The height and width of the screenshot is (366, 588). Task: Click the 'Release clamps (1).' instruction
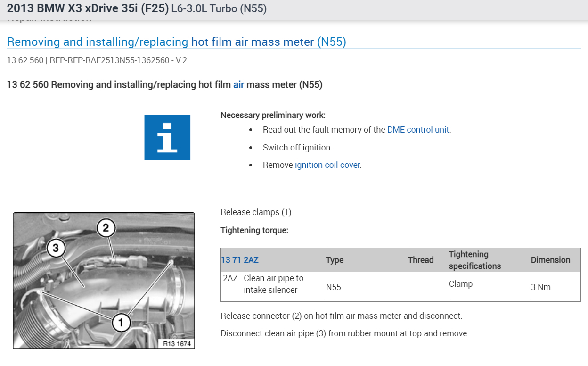pos(257,212)
